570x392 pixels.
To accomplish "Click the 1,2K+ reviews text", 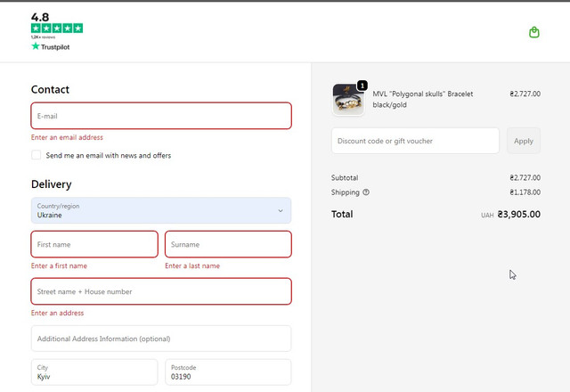I will (x=44, y=37).
